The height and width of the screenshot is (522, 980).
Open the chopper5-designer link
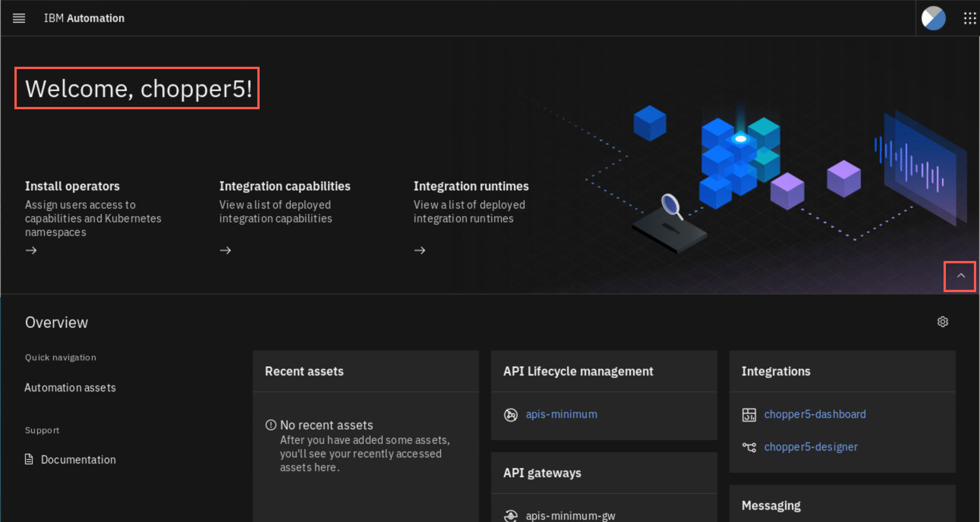click(x=811, y=447)
